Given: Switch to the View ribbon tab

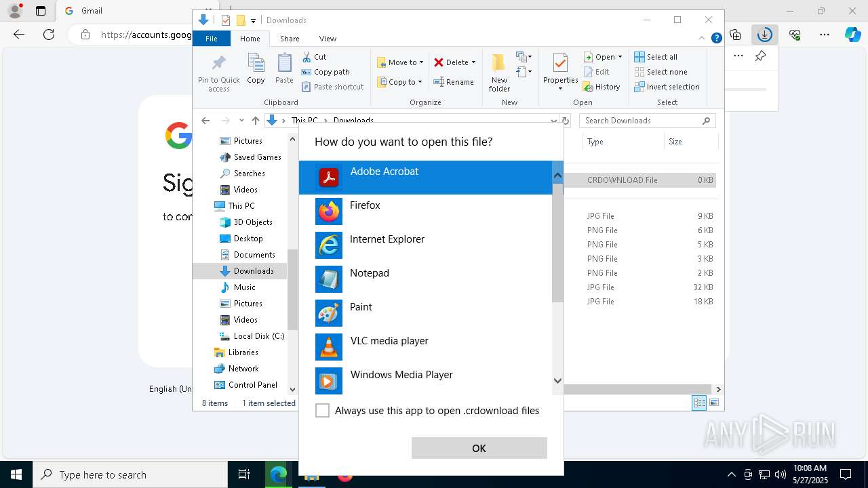Looking at the screenshot, I should point(328,39).
